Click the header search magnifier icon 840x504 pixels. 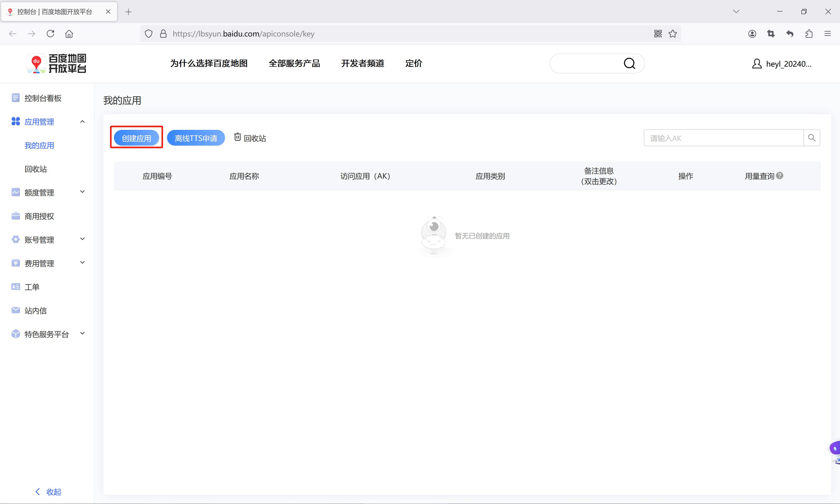629,63
